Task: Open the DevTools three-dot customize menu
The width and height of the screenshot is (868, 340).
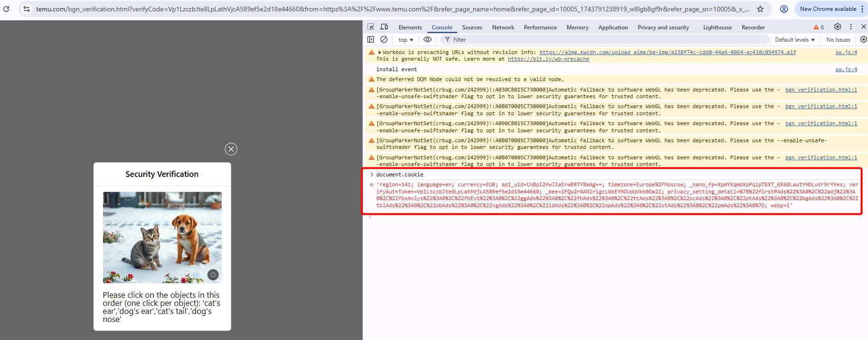Action: tap(851, 27)
